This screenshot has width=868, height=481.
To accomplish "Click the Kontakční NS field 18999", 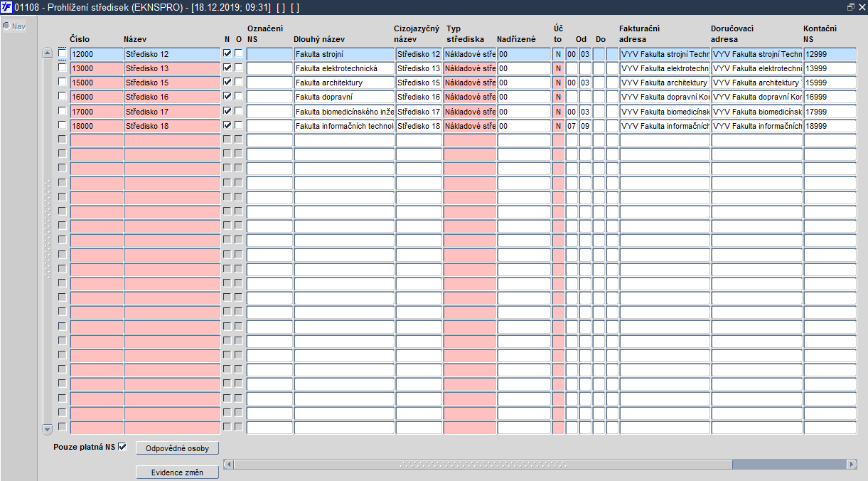I will pyautogui.click(x=830, y=126).
